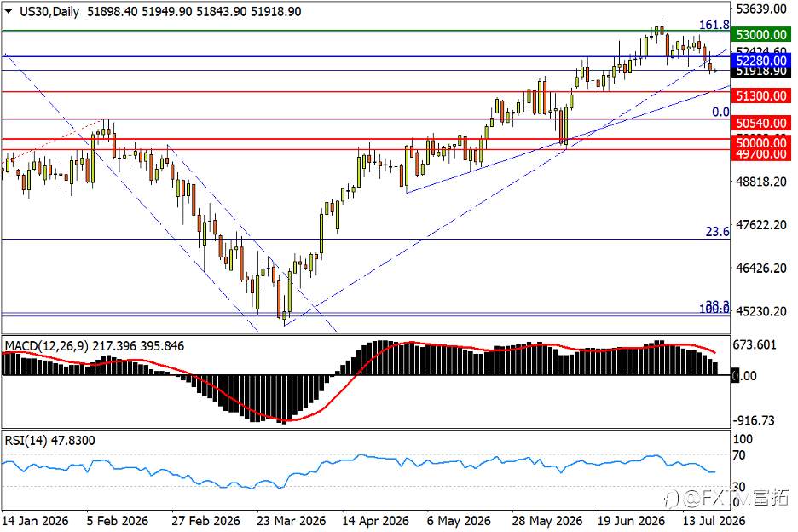Click the 14 Jan 2026 date label

click(x=35, y=521)
